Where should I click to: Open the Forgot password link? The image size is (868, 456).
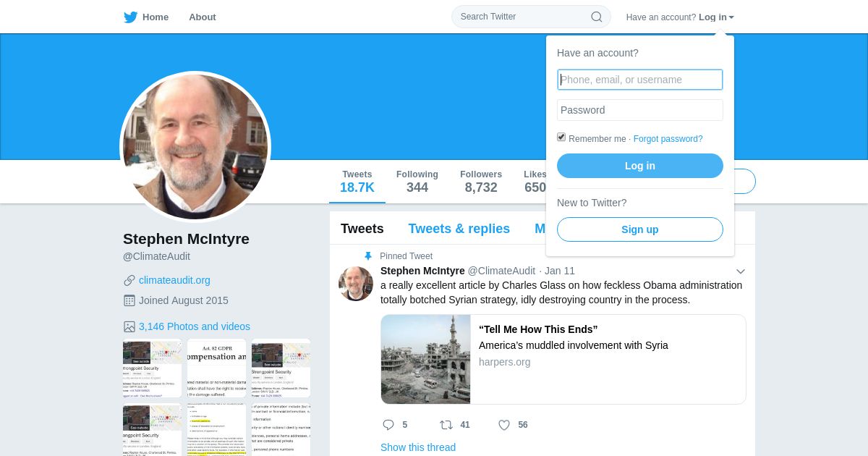(668, 139)
